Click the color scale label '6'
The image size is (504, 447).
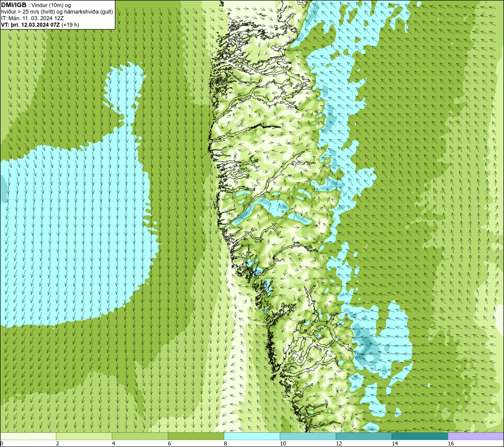pyautogui.click(x=169, y=443)
